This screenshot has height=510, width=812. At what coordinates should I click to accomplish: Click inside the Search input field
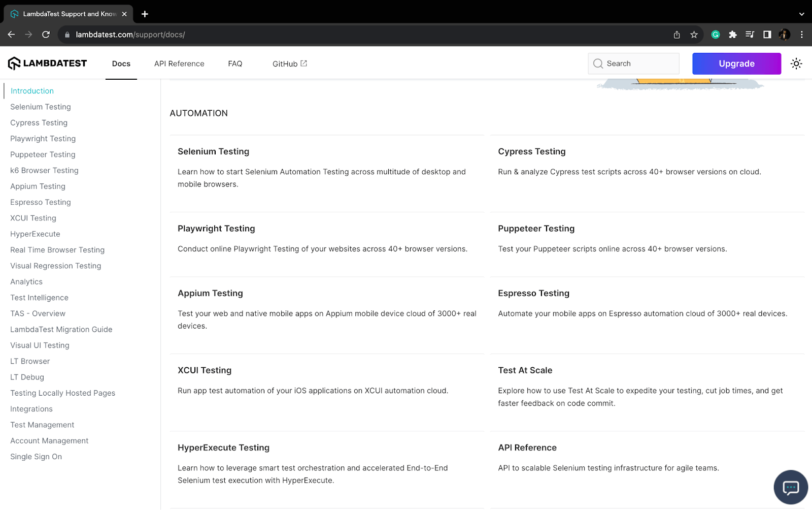(634, 63)
